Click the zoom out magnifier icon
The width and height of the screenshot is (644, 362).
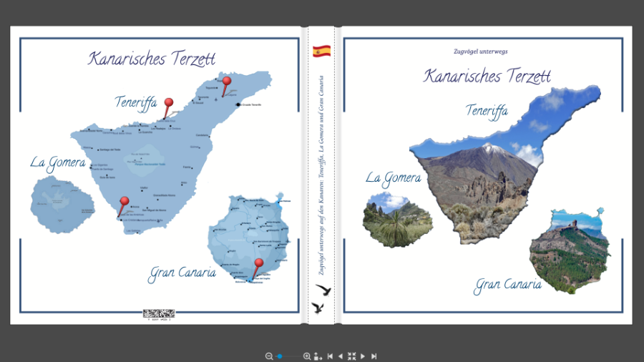coord(269,356)
